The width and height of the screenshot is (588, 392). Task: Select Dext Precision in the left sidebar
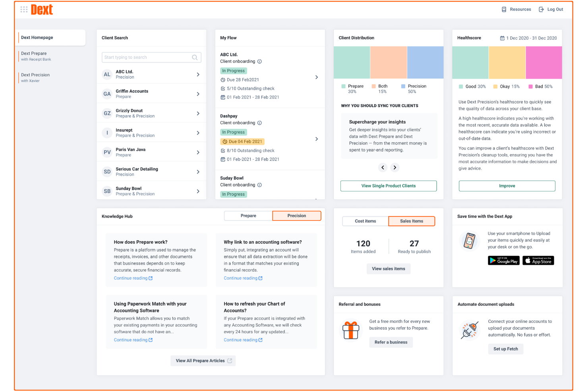[x=35, y=77]
